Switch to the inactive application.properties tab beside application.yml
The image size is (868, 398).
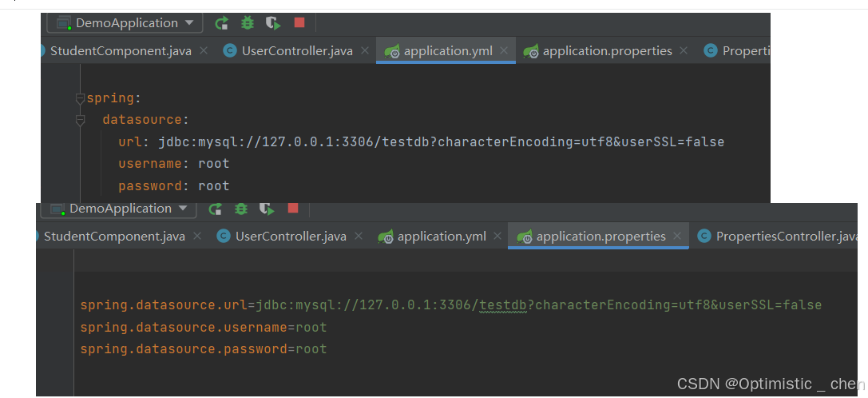(x=607, y=51)
